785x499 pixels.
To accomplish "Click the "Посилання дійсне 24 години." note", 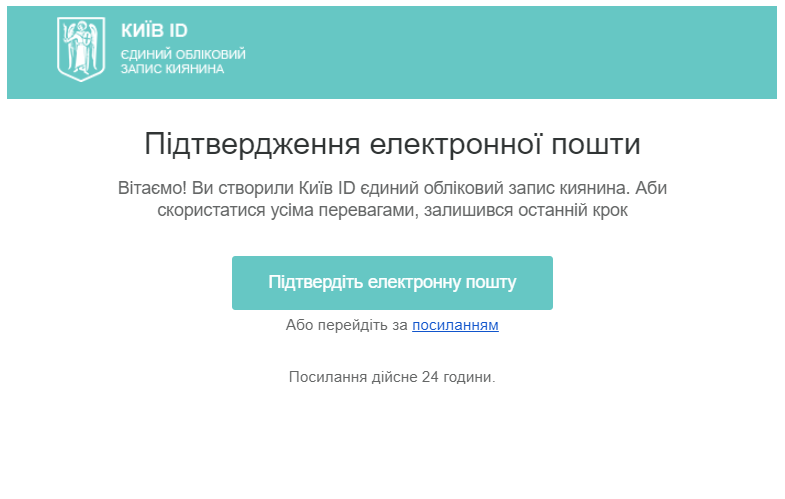I will 392,377.
